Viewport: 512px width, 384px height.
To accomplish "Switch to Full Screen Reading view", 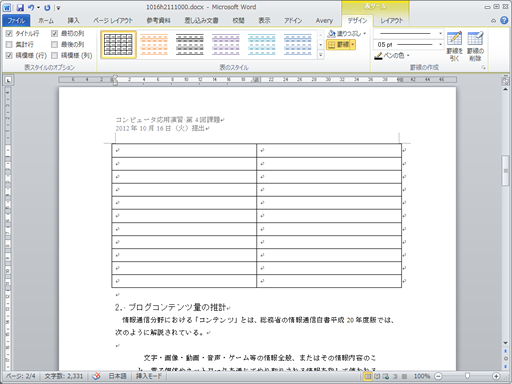I will click(377, 376).
